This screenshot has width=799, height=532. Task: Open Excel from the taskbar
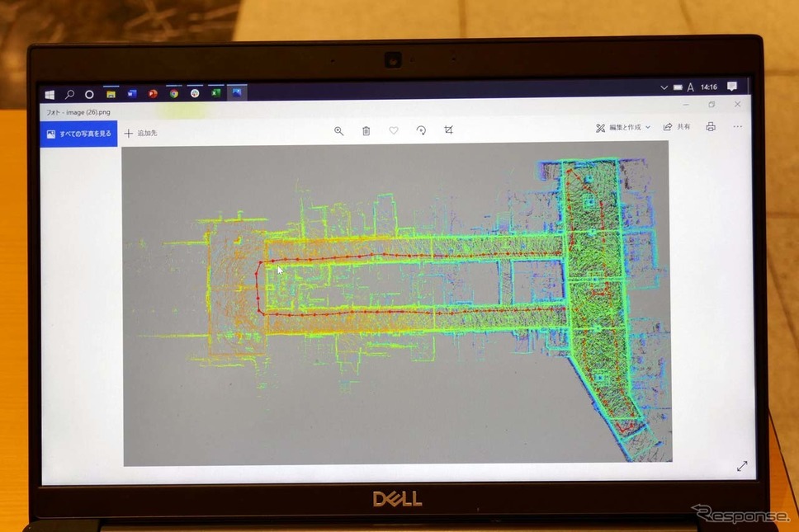coord(215,93)
